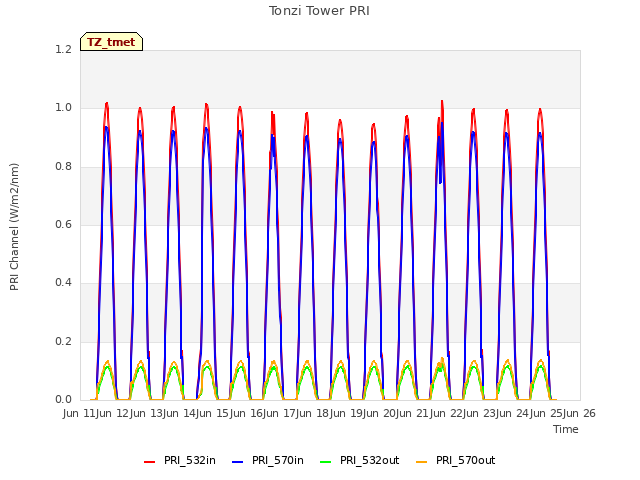
Task: Click the Jun 20 x-axis date label
Action: (x=380, y=413)
